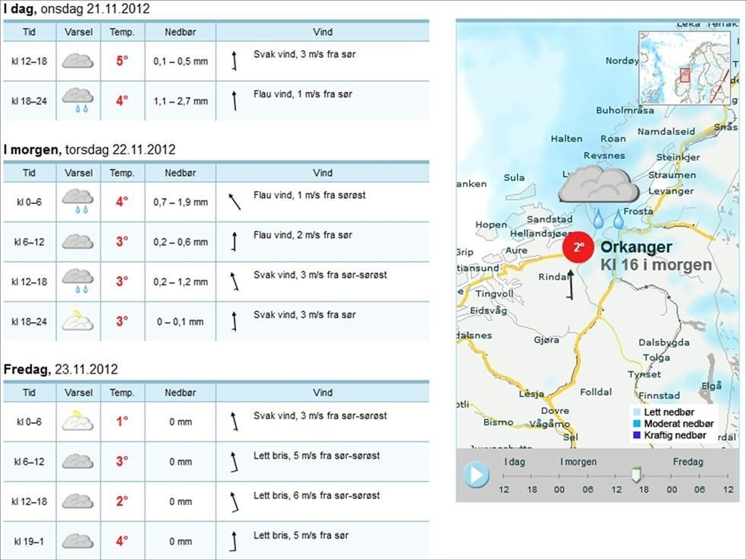Viewport: 746px width, 560px height.
Task: Click the red 2° temperature marker at Orkanger
Action: click(578, 247)
